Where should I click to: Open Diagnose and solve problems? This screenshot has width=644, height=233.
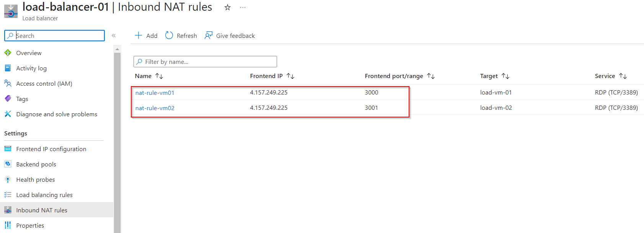tap(57, 114)
